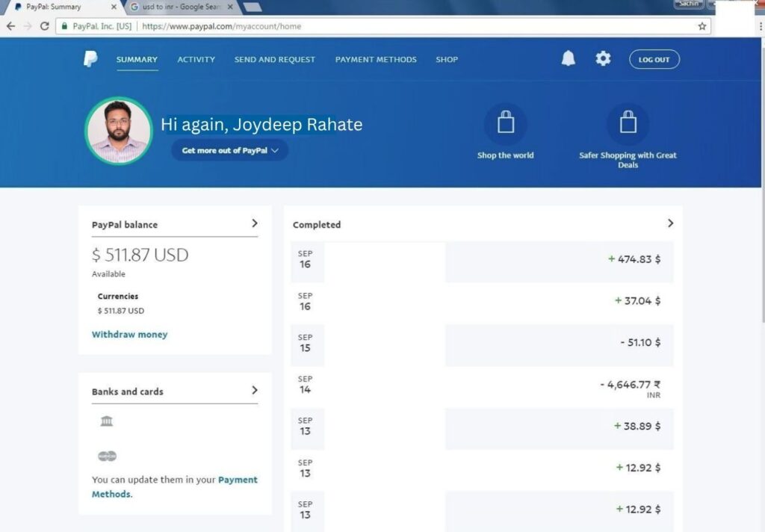The width and height of the screenshot is (765, 532).
Task: Expand the Get more out of PayPal dropdown
Action: point(229,150)
